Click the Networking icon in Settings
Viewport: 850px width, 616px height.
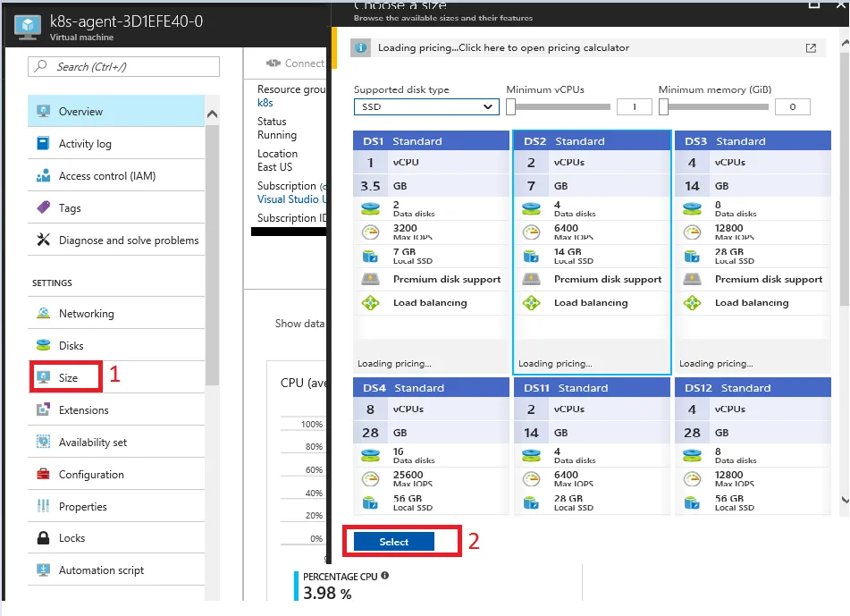[x=43, y=313]
